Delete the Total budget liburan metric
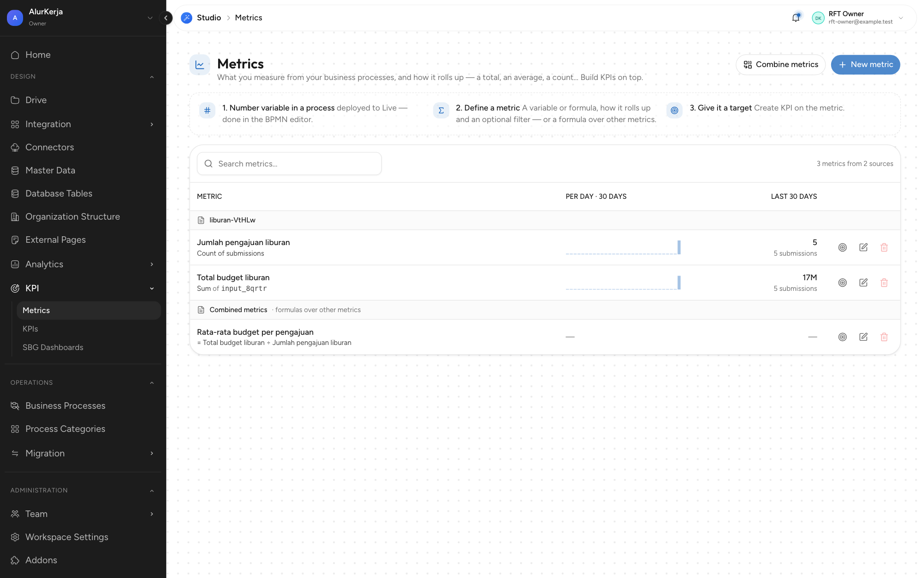This screenshot has width=924, height=578. click(884, 283)
